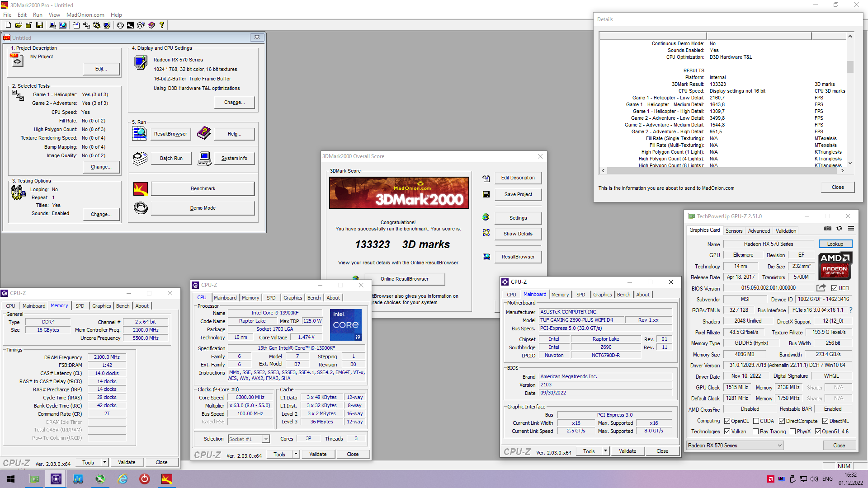Toggle the PhysX checkbox
This screenshot has width=868, height=488.
pos(793,432)
